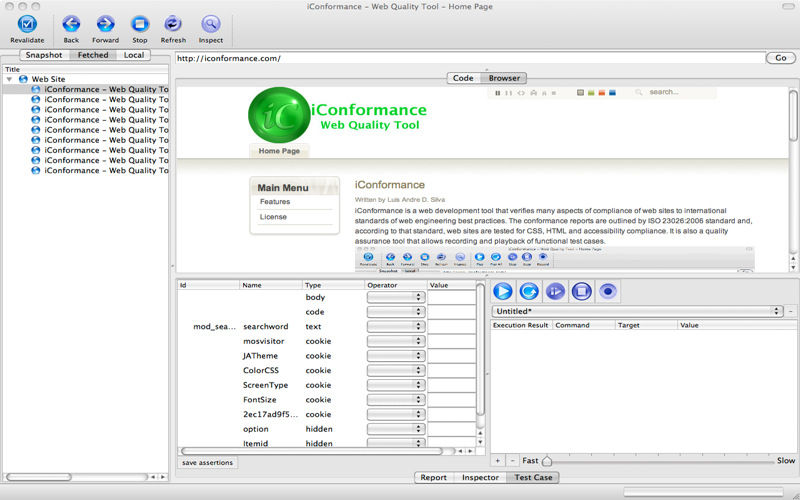Click the save assertions button
The height and width of the screenshot is (500, 800).
pyautogui.click(x=207, y=463)
